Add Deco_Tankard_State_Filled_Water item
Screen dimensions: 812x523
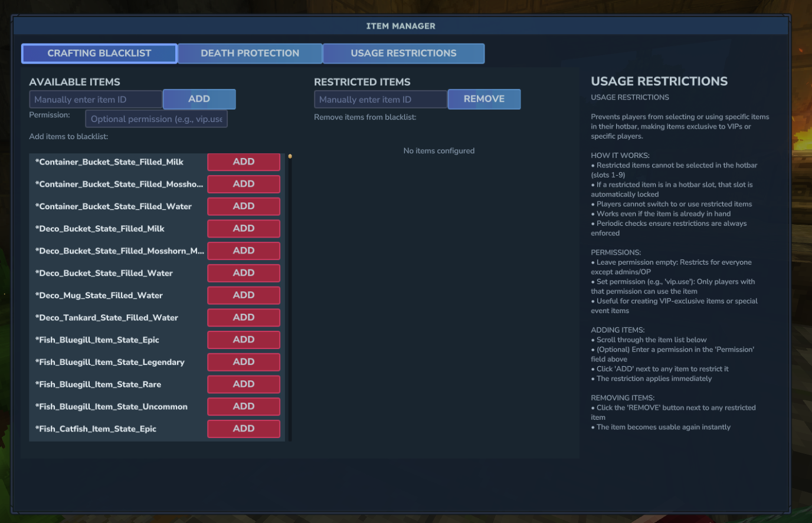coord(244,318)
